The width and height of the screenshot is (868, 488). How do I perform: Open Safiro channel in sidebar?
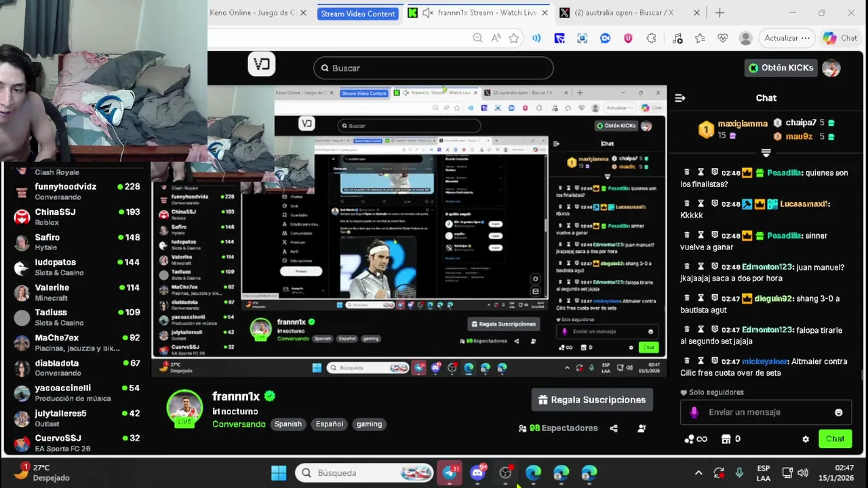point(77,242)
